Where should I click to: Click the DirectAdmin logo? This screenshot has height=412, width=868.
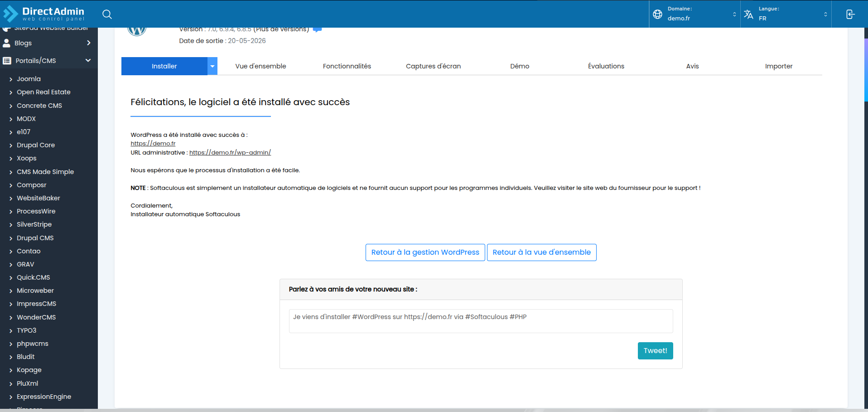pos(44,14)
